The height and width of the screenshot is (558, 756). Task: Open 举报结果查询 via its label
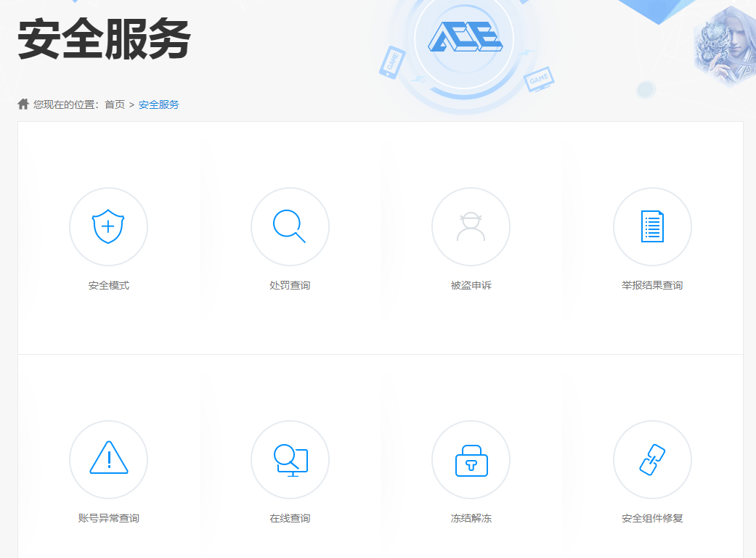coord(652,284)
